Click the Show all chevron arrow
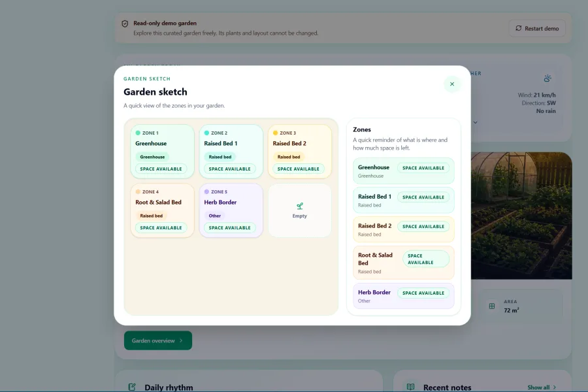Viewport: 588px width, 392px height. click(x=555, y=387)
